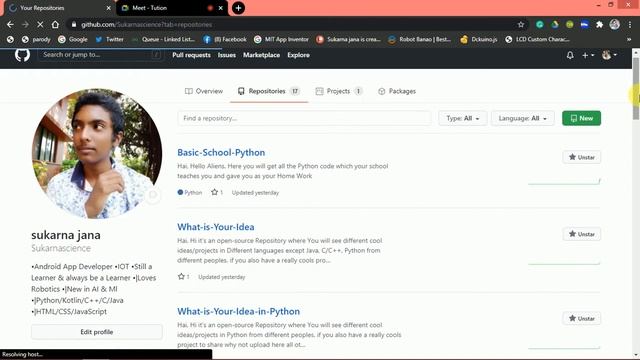Set status via smiley on avatar
This screenshot has height=360, width=640.
tap(153, 196)
